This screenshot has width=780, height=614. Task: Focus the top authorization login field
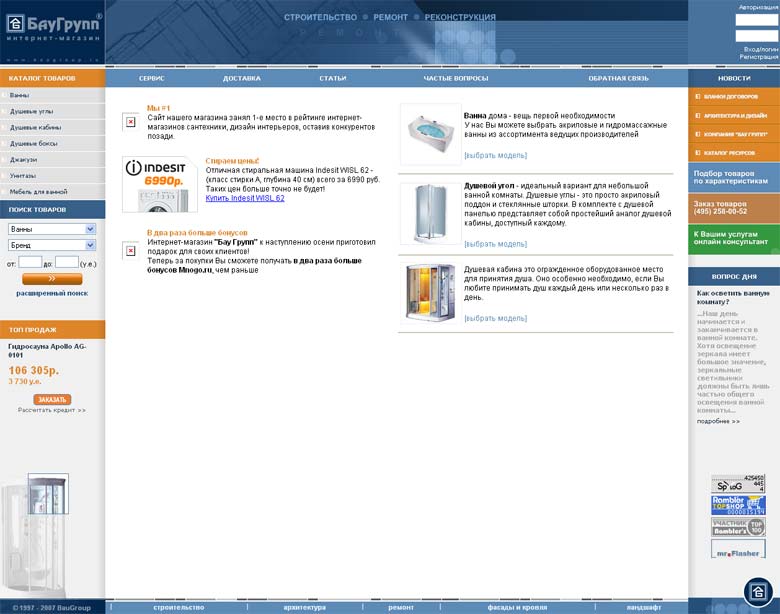757,19
